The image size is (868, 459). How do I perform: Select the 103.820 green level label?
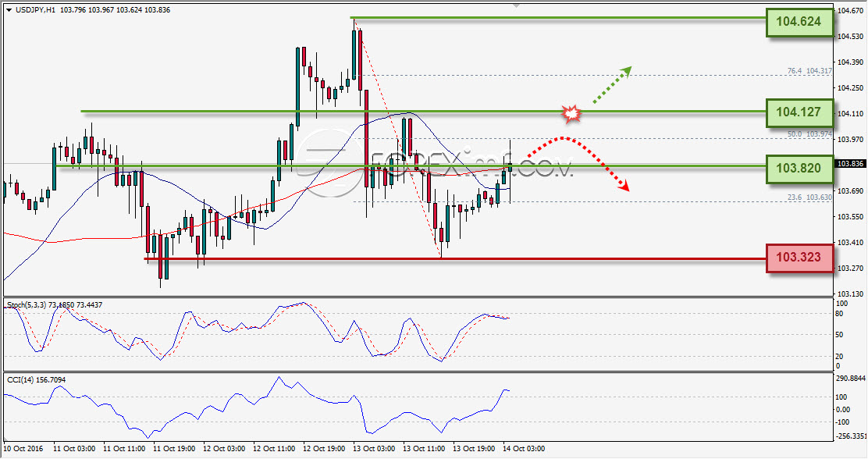[x=799, y=169]
